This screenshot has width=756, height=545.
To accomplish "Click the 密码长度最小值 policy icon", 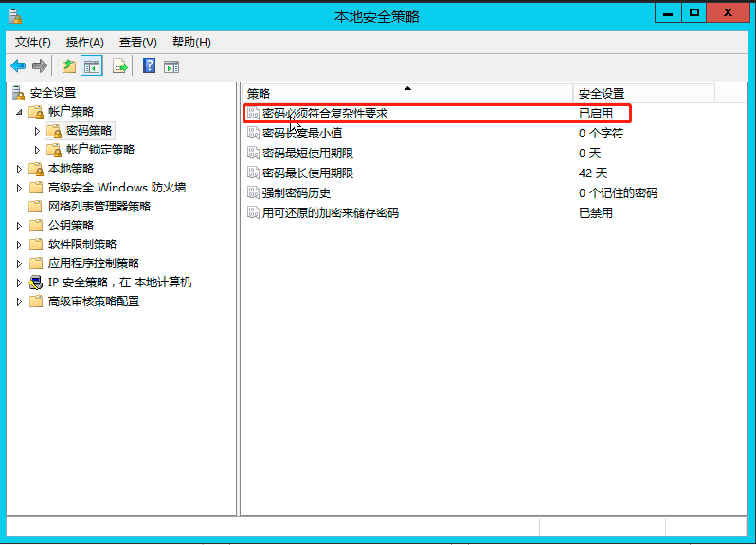I will (x=253, y=133).
